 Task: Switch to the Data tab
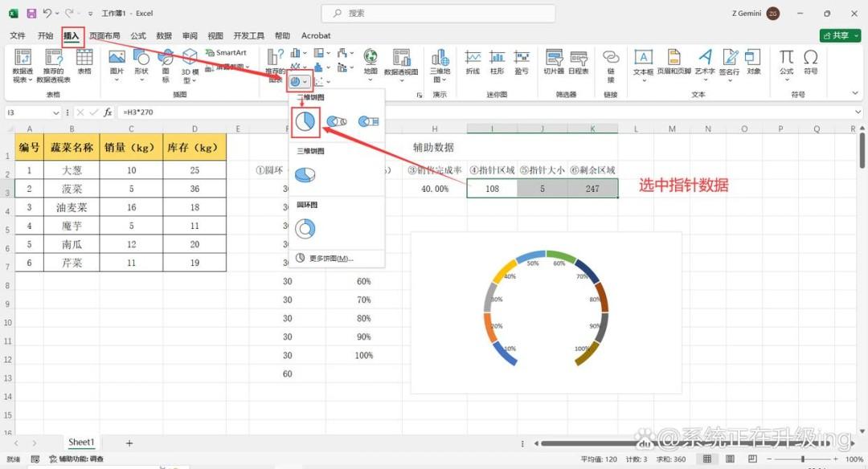(x=164, y=35)
